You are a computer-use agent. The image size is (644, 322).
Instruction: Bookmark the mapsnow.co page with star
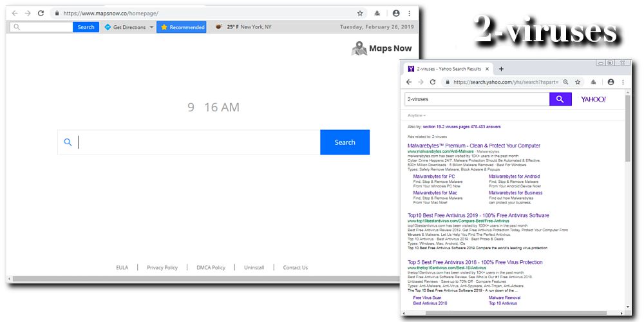click(360, 13)
